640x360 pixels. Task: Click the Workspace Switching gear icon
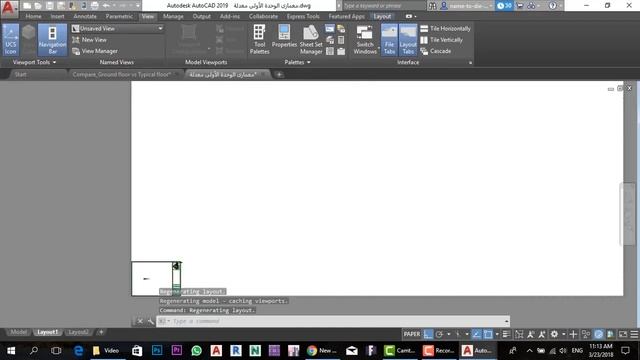pyautogui.click(x=554, y=334)
